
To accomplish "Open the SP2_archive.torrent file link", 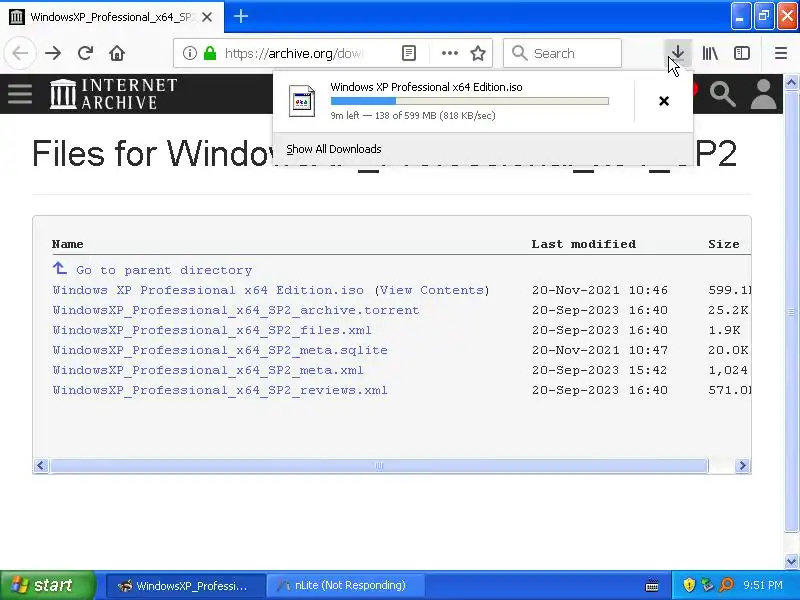I will (x=236, y=310).
